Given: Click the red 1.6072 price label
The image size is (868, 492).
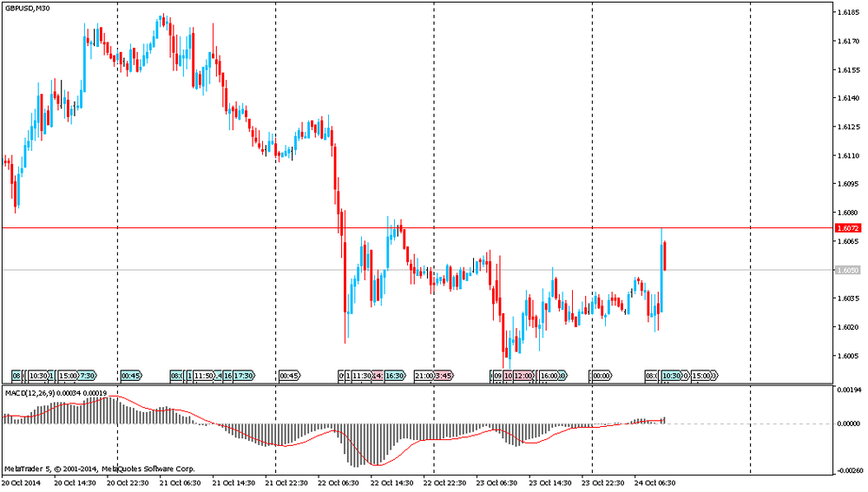Looking at the screenshot, I should coord(847,227).
